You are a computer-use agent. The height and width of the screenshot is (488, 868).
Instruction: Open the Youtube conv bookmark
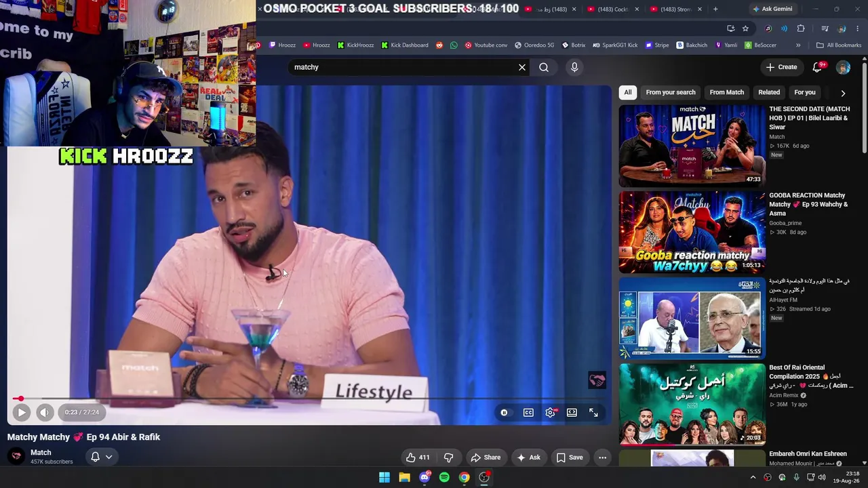pyautogui.click(x=486, y=45)
